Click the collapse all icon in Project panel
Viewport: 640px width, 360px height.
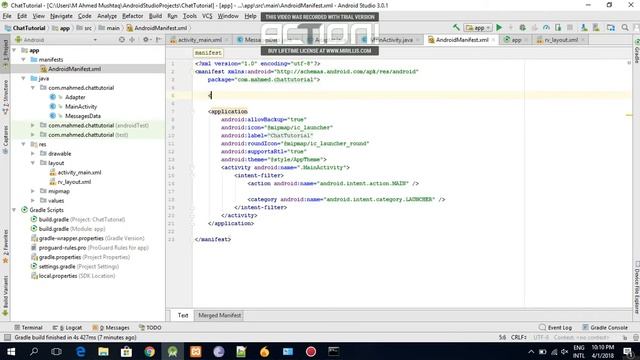[132, 40]
